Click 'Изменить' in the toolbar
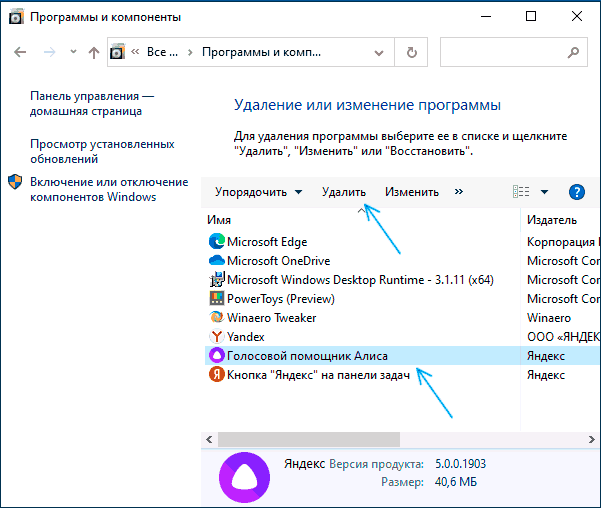The width and height of the screenshot is (601, 508). [x=412, y=192]
